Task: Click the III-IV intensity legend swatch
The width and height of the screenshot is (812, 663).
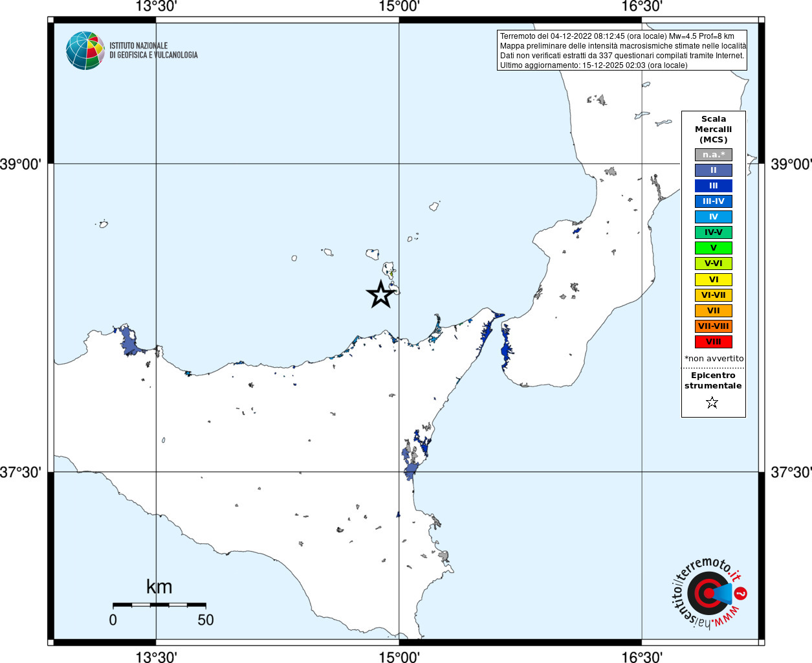Action: (x=714, y=201)
